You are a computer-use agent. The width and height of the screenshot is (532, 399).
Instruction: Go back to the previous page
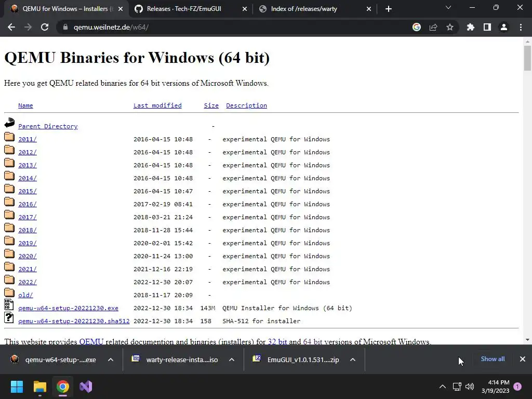click(11, 27)
